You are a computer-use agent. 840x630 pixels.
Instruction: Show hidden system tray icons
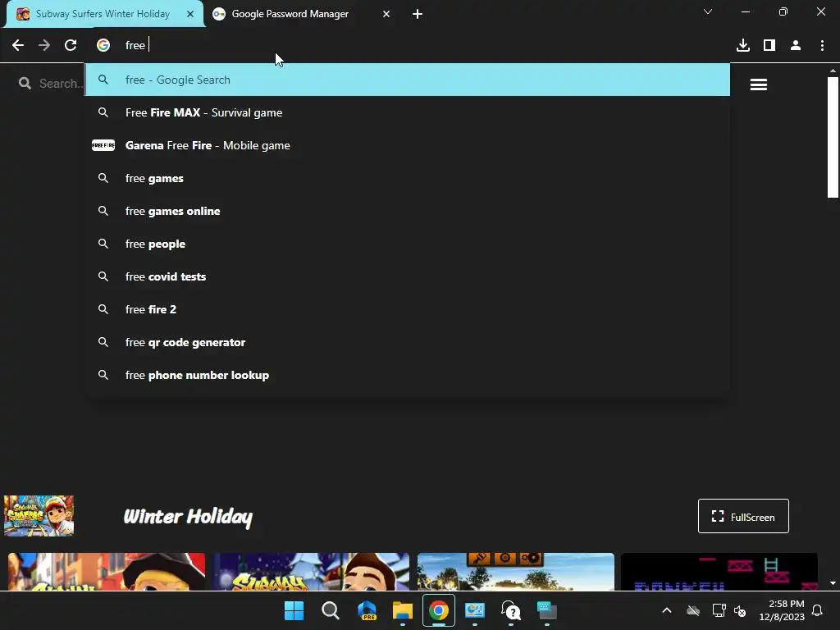(667, 610)
